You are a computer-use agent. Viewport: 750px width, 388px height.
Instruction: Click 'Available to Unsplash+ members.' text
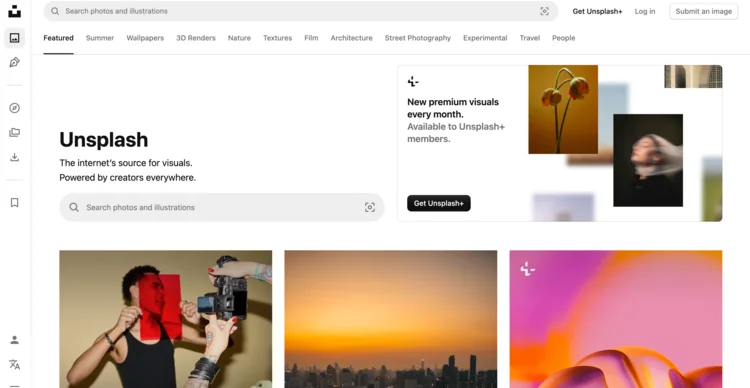click(x=456, y=133)
